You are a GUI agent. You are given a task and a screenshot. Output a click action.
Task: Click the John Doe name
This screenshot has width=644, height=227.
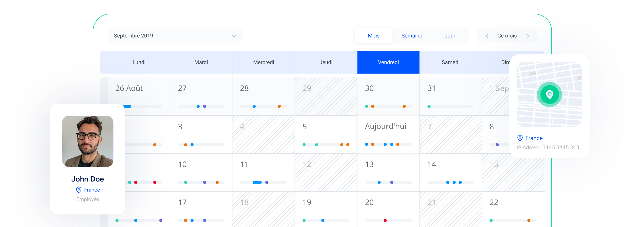(x=88, y=179)
